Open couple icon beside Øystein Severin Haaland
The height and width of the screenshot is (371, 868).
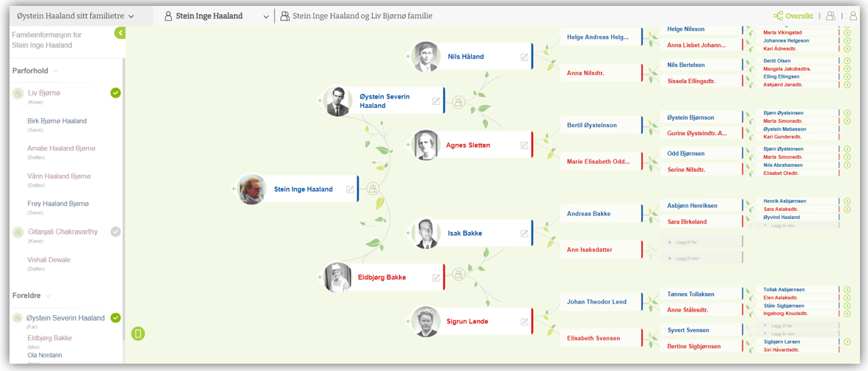[x=459, y=101]
